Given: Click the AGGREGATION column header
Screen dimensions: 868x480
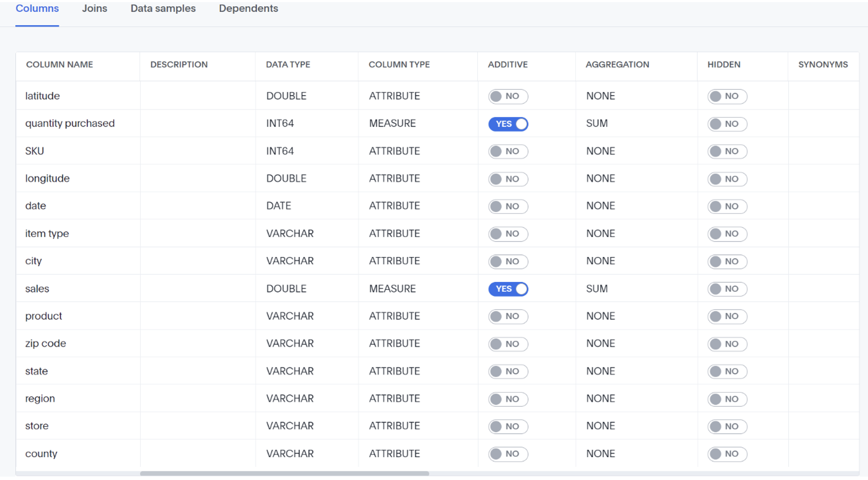Looking at the screenshot, I should point(617,64).
